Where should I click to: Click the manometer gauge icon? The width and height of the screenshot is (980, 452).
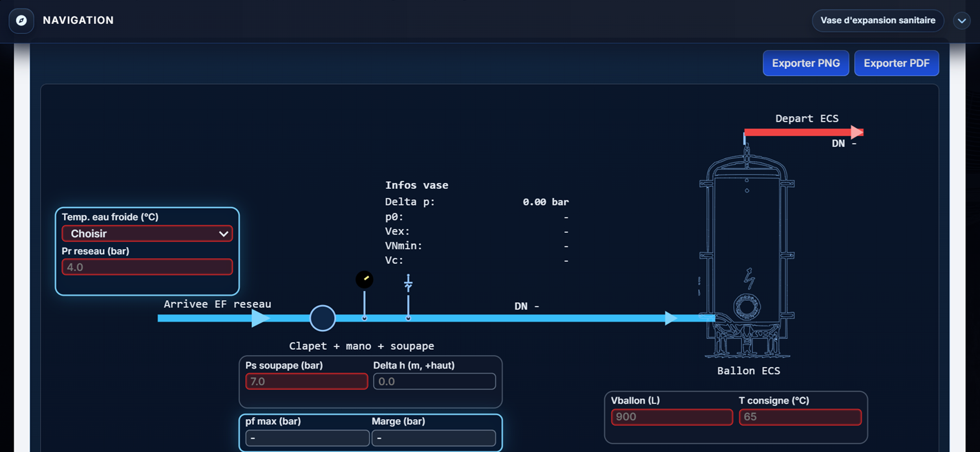pos(365,279)
